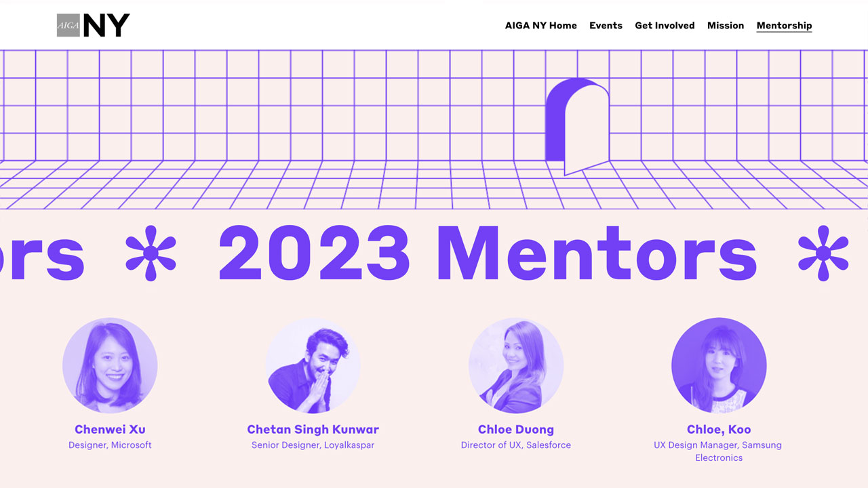Image resolution: width=868 pixels, height=488 pixels.
Task: View Chloe, Koo's portrait photo
Action: pos(719,365)
